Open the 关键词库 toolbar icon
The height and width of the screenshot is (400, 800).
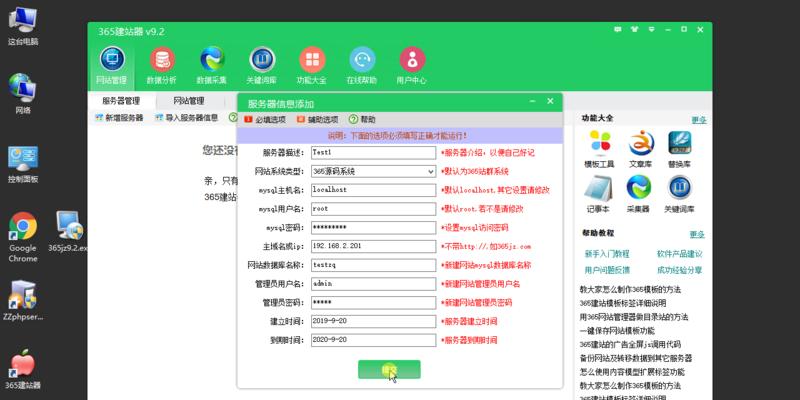pyautogui.click(x=262, y=66)
